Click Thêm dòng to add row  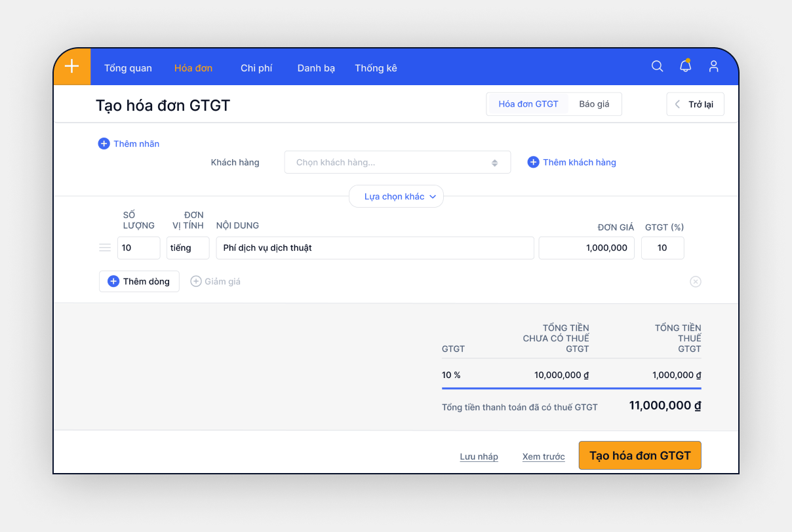pyautogui.click(x=139, y=282)
